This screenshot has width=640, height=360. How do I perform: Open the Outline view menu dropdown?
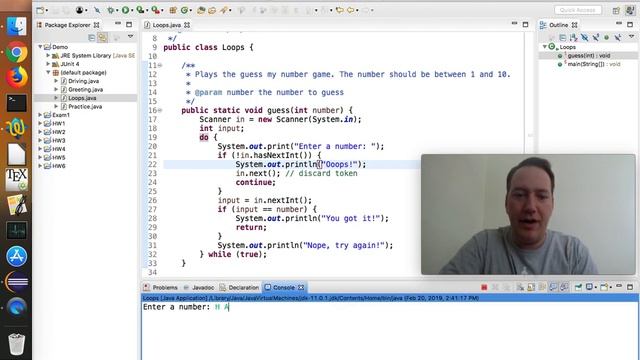point(631,37)
